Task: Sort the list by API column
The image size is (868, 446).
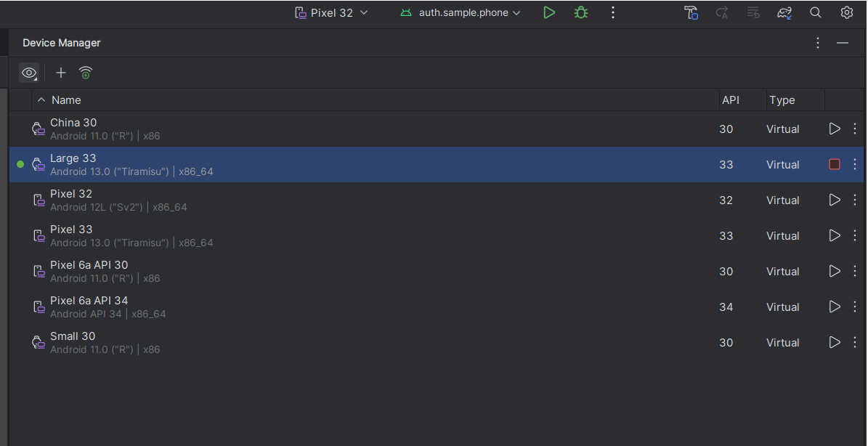Action: pyautogui.click(x=731, y=100)
